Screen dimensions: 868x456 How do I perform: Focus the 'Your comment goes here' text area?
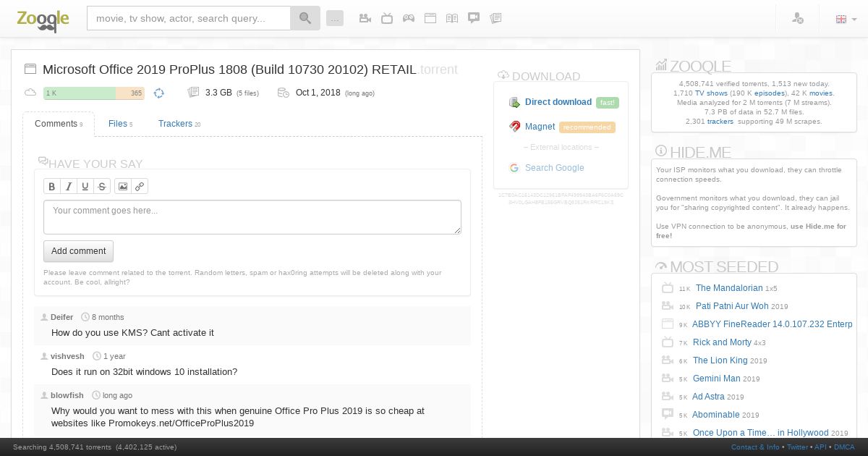tap(252, 217)
